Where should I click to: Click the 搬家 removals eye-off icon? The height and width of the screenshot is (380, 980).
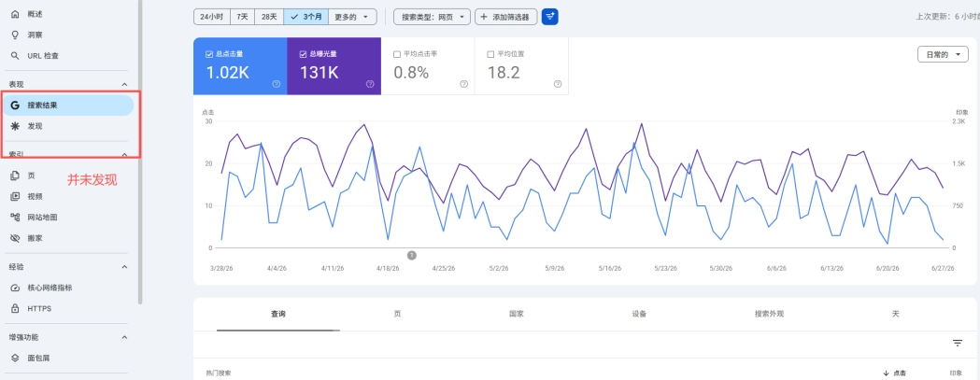pos(16,238)
